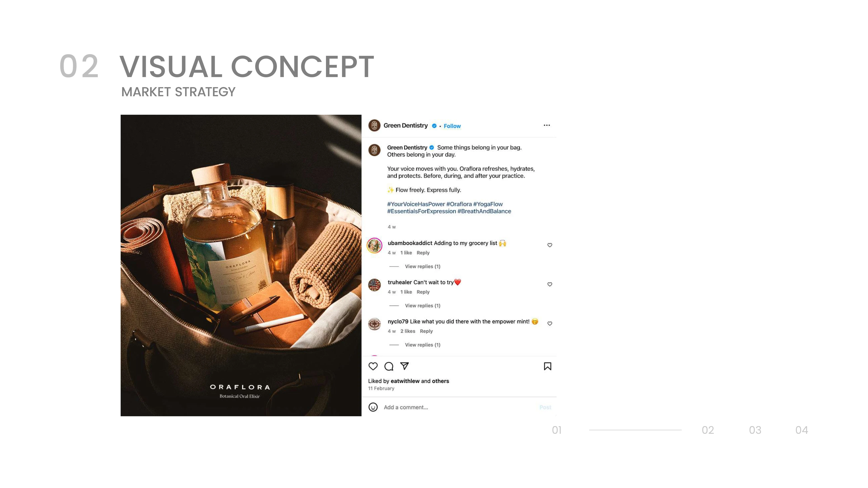Go to slide section 03

755,430
